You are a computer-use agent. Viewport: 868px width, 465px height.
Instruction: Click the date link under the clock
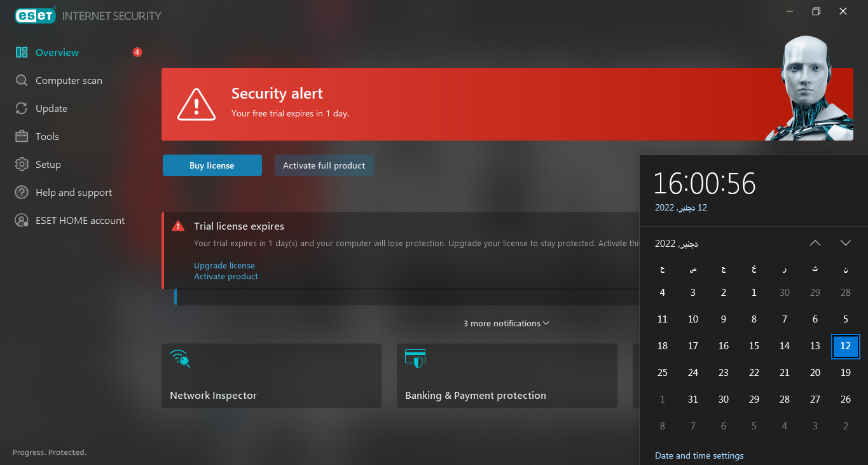tap(681, 207)
